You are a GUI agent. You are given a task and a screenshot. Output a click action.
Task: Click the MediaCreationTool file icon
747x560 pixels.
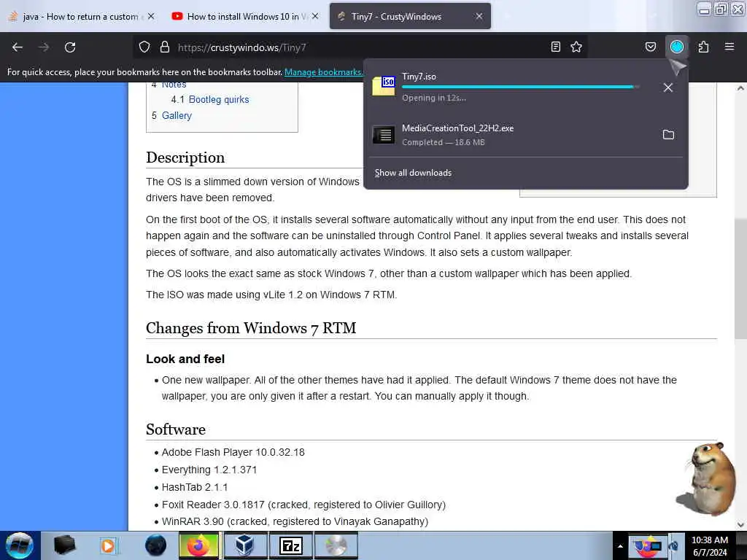click(x=384, y=135)
